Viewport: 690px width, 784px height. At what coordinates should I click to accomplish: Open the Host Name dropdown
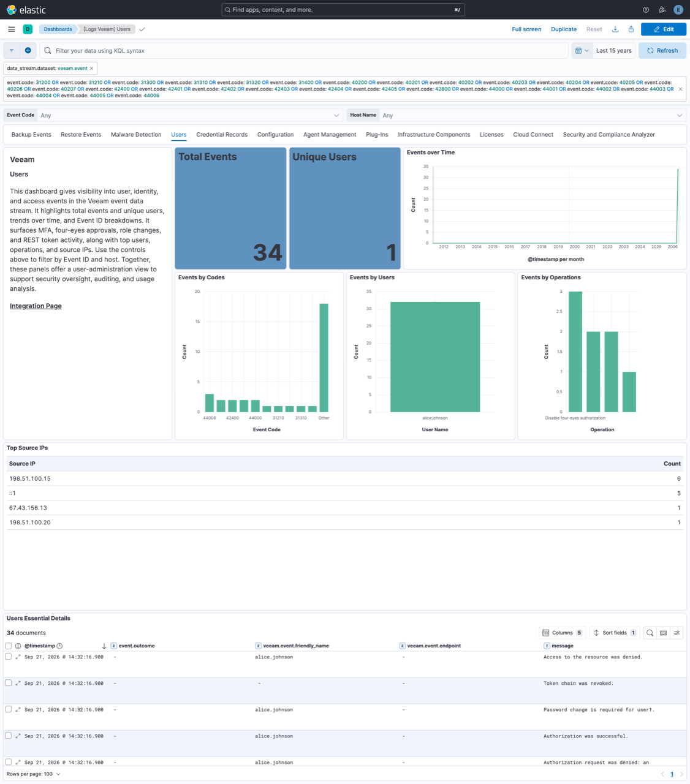[x=532, y=115]
